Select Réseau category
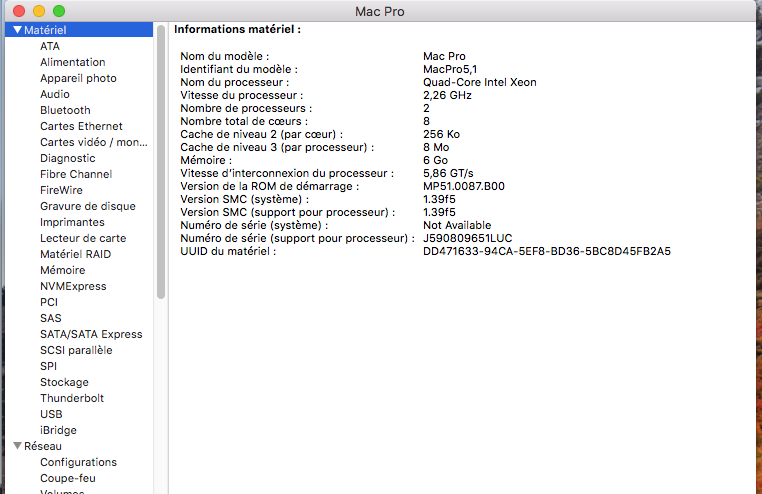762x494 pixels. [43, 446]
